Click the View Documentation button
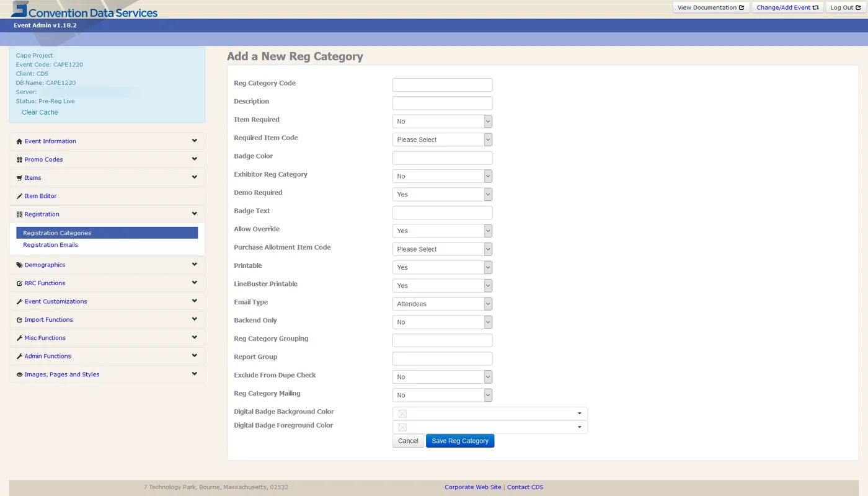The height and width of the screenshot is (496, 868). [x=711, y=7]
